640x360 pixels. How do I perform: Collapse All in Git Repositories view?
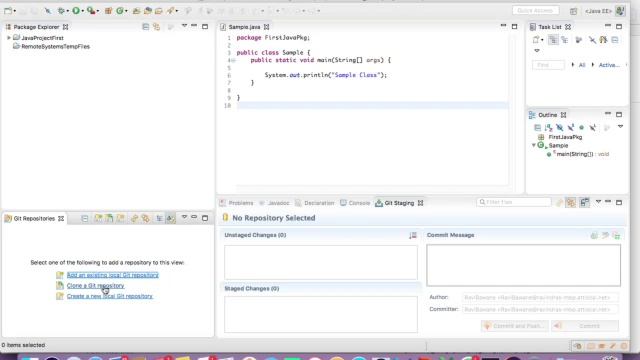(84, 219)
